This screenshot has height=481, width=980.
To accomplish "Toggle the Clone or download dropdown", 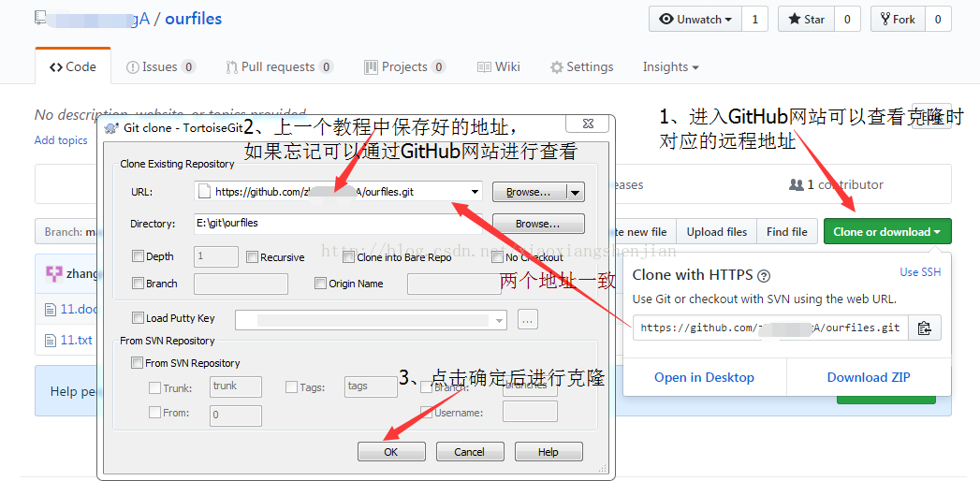I will [x=887, y=232].
